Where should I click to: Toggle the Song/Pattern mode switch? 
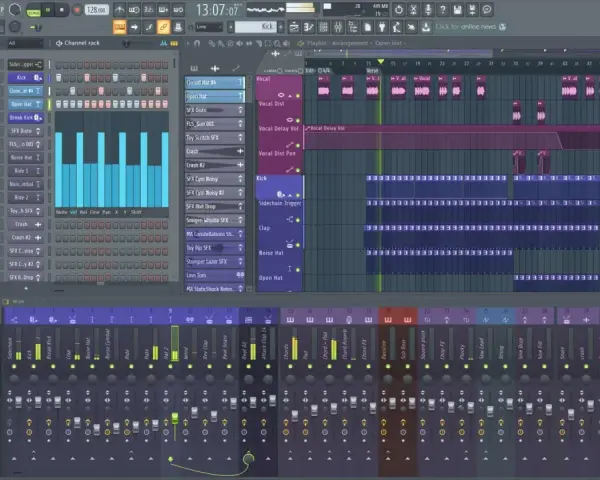click(x=33, y=12)
